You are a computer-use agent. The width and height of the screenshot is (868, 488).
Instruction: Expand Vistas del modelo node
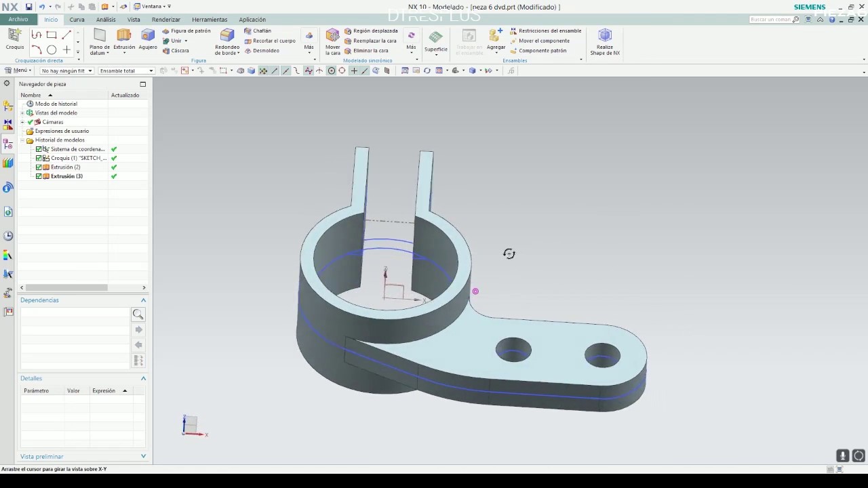(x=22, y=113)
